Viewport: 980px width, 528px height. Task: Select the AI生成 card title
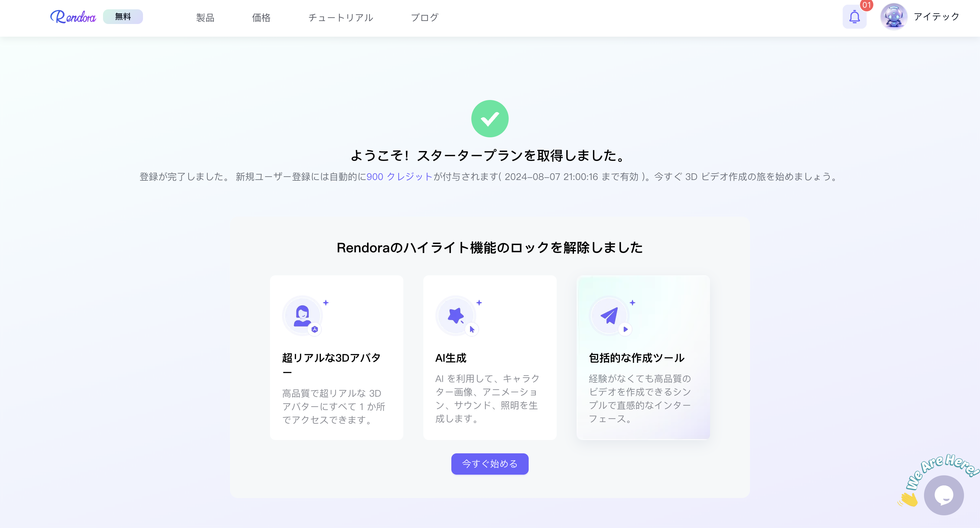(451, 358)
